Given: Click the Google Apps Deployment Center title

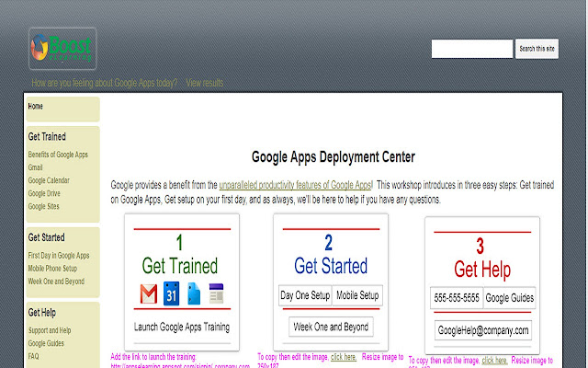Looking at the screenshot, I should coord(334,157).
